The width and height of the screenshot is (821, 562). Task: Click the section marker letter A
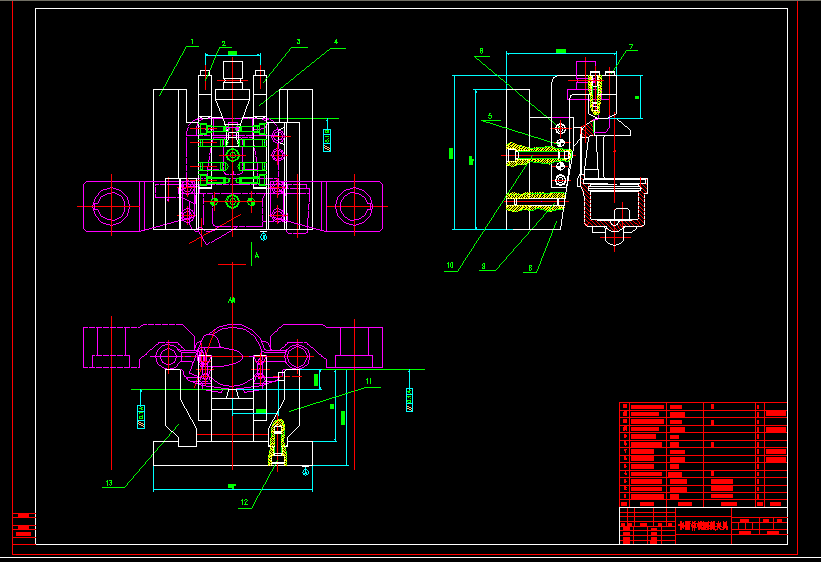(257, 256)
